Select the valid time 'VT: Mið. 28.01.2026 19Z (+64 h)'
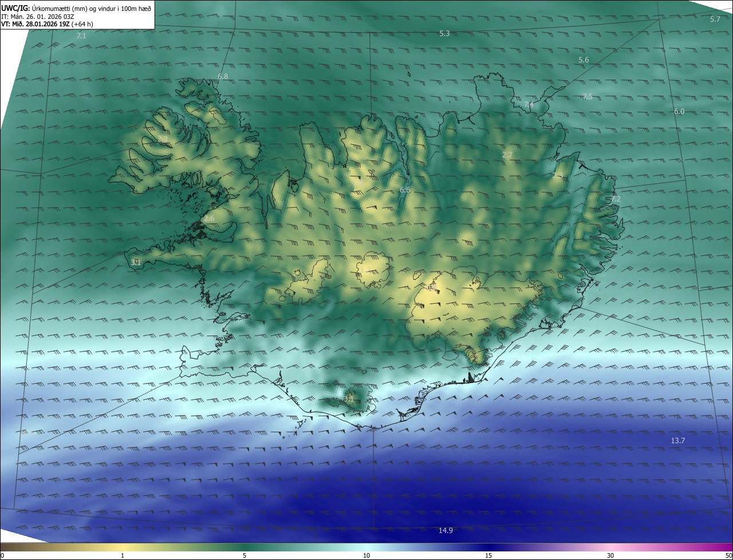Viewport: 733px width, 560px height. [x=48, y=24]
